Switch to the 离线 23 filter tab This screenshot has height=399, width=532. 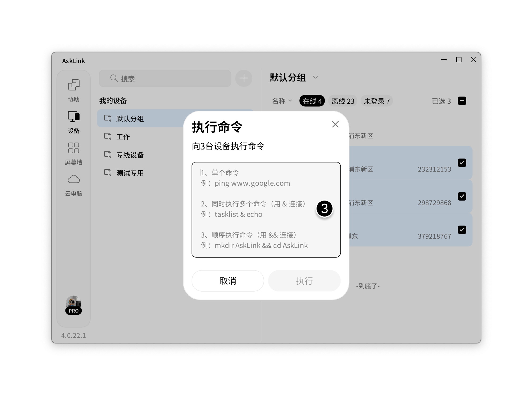[342, 101]
